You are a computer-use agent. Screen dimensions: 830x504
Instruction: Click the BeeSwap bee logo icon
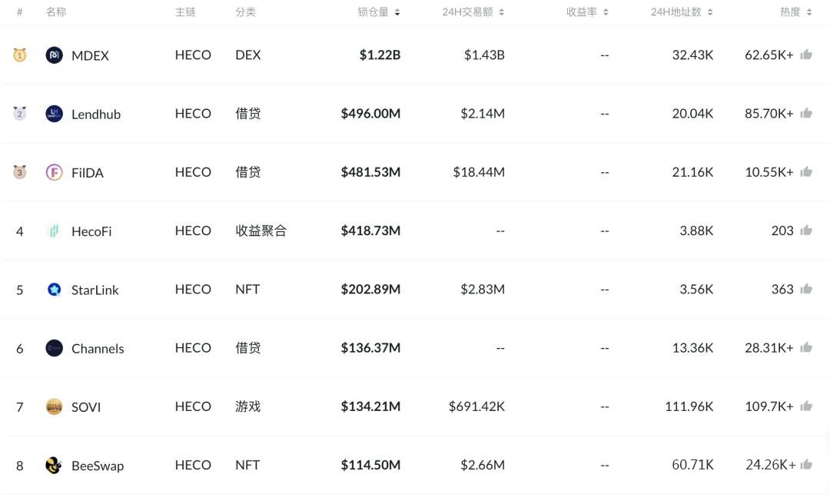click(54, 466)
